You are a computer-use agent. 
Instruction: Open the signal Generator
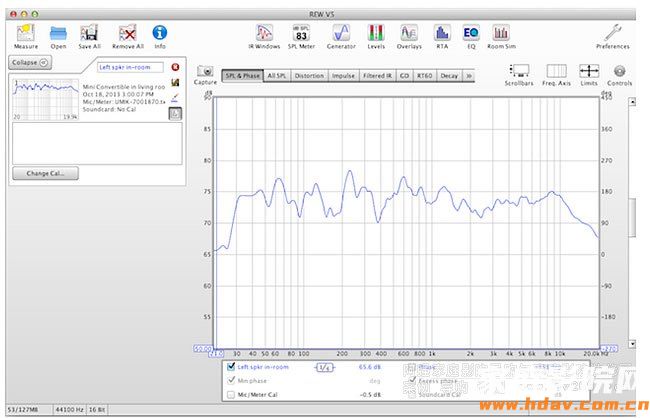point(341,36)
